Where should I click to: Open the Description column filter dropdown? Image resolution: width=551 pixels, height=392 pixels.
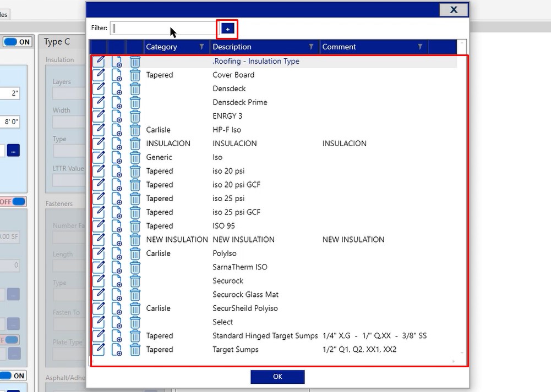pyautogui.click(x=311, y=47)
